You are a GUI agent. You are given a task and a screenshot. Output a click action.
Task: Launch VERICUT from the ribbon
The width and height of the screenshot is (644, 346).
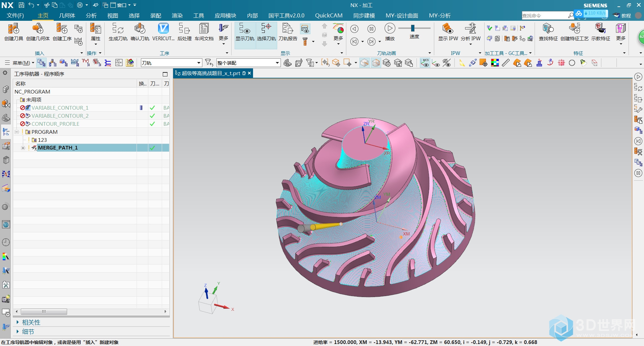pyautogui.click(x=163, y=33)
